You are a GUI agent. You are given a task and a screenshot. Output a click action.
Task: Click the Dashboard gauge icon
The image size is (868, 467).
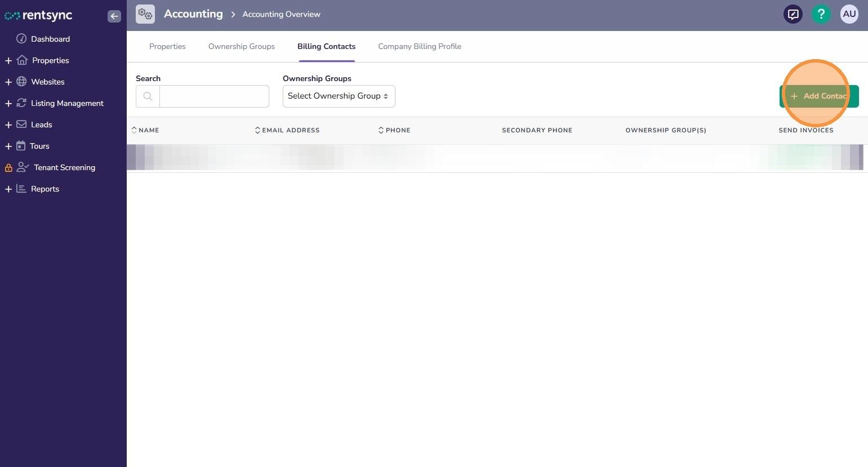click(x=21, y=38)
